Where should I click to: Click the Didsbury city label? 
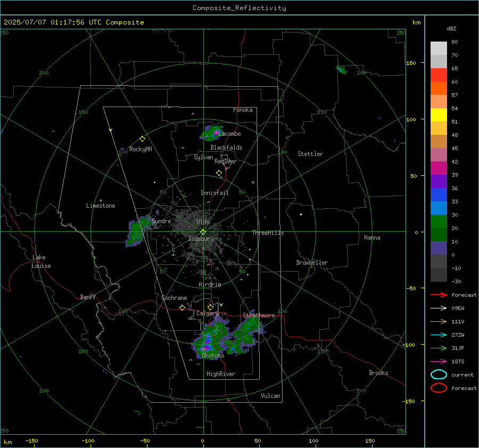pyautogui.click(x=201, y=239)
